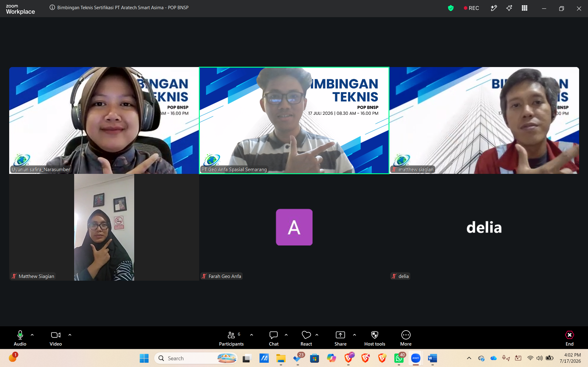
Task: Expand audio options caret next to Audio
Action: pos(32,335)
